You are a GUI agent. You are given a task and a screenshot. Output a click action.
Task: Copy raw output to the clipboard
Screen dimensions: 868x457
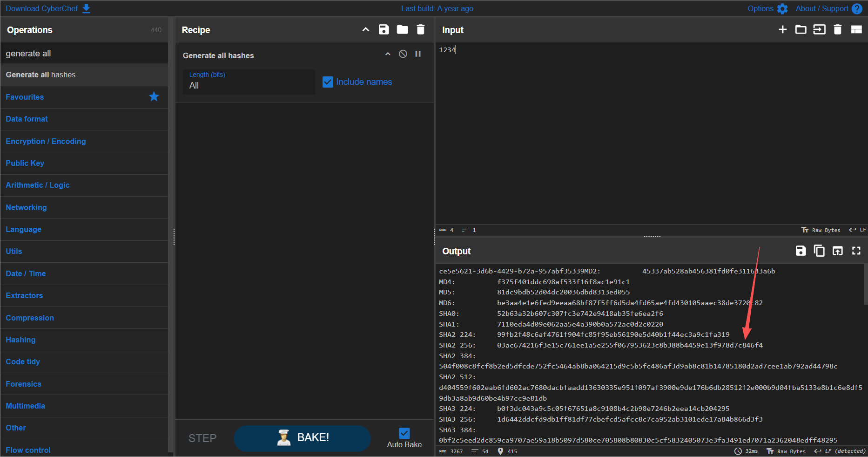(x=819, y=251)
